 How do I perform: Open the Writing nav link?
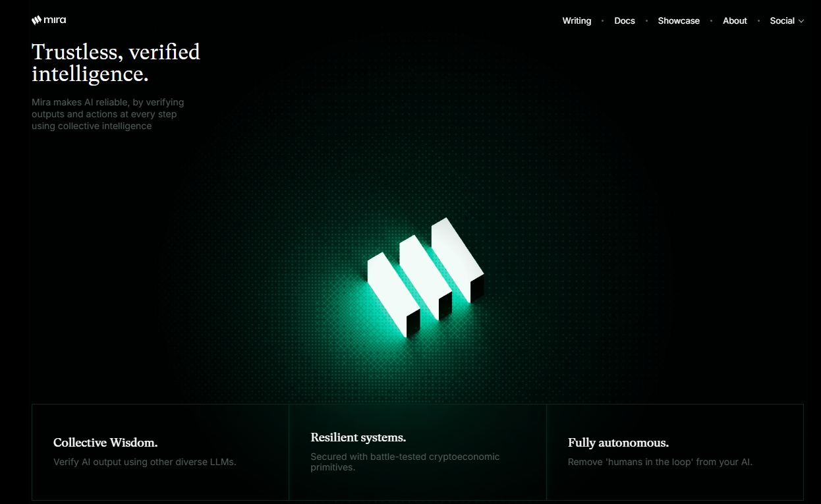point(577,21)
